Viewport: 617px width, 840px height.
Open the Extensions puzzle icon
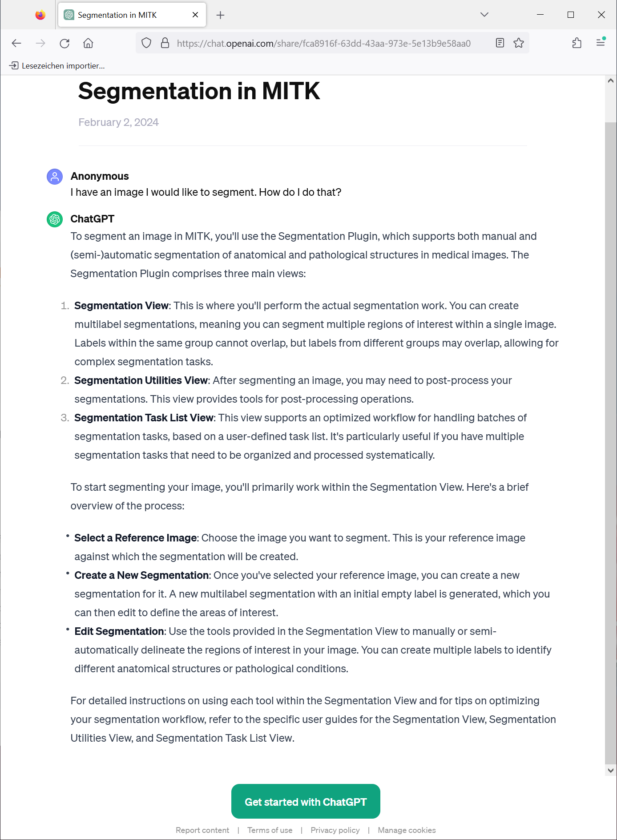tap(577, 43)
